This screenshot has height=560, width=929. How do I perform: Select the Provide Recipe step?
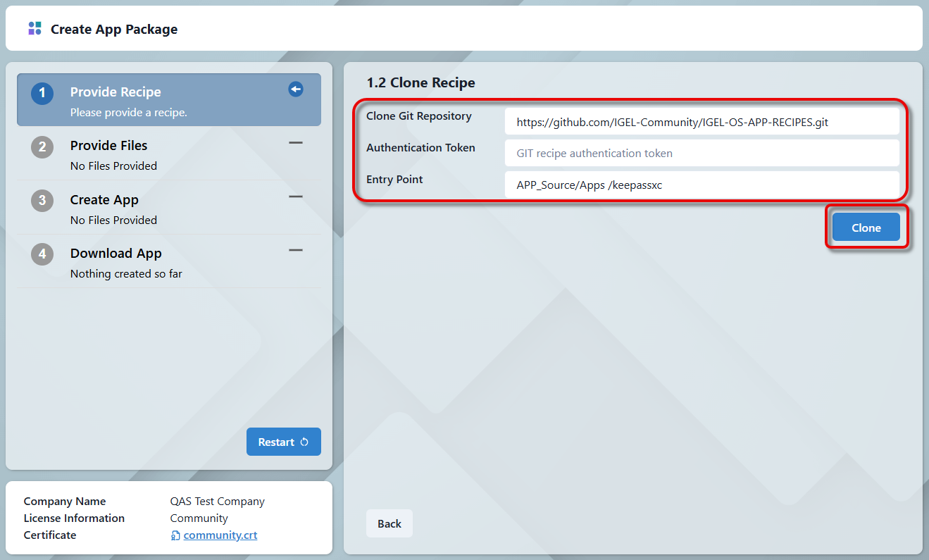pos(169,100)
